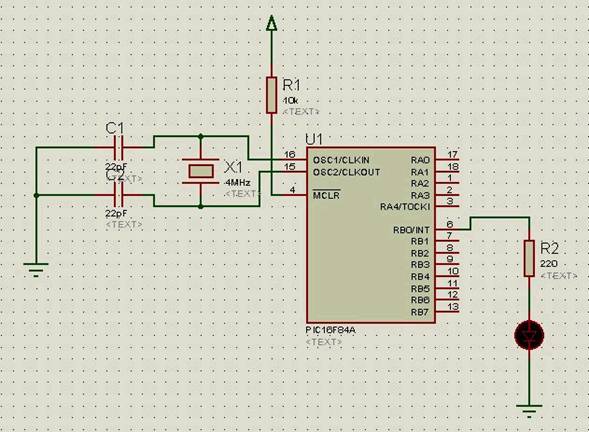Select the power terminal arrow above R1

[x=271, y=23]
